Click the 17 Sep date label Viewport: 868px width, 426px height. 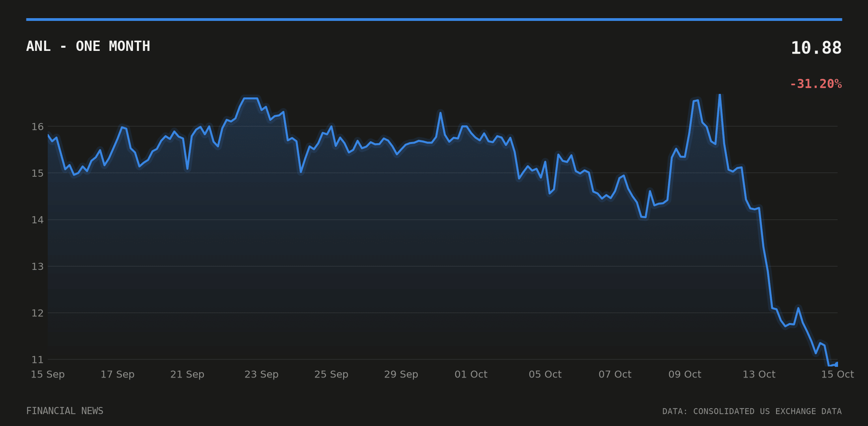tap(118, 374)
